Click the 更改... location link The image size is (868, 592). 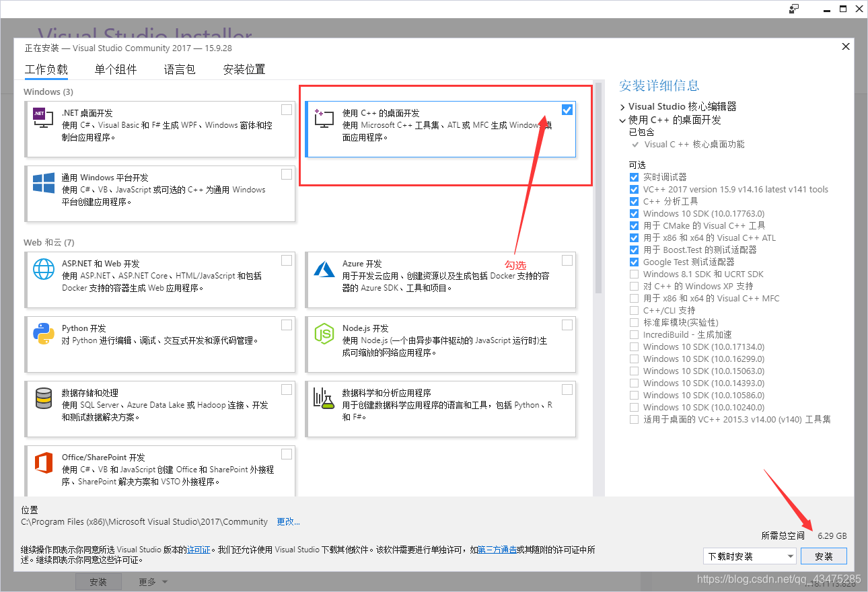point(288,521)
